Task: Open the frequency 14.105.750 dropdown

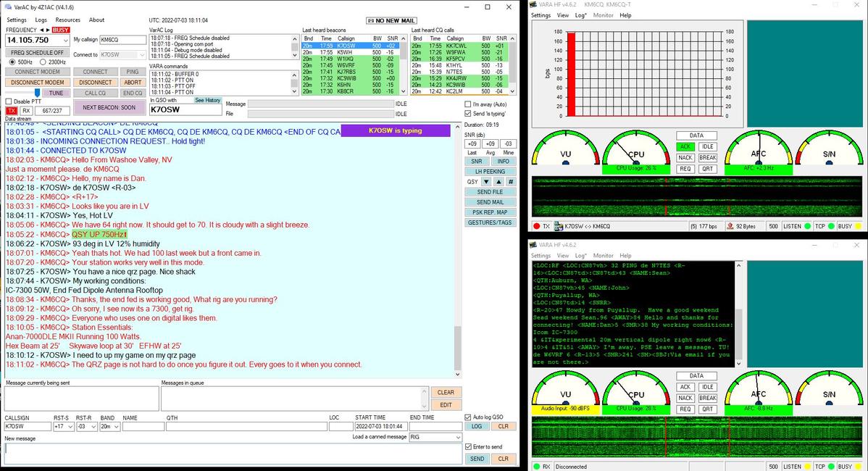Action: point(65,41)
